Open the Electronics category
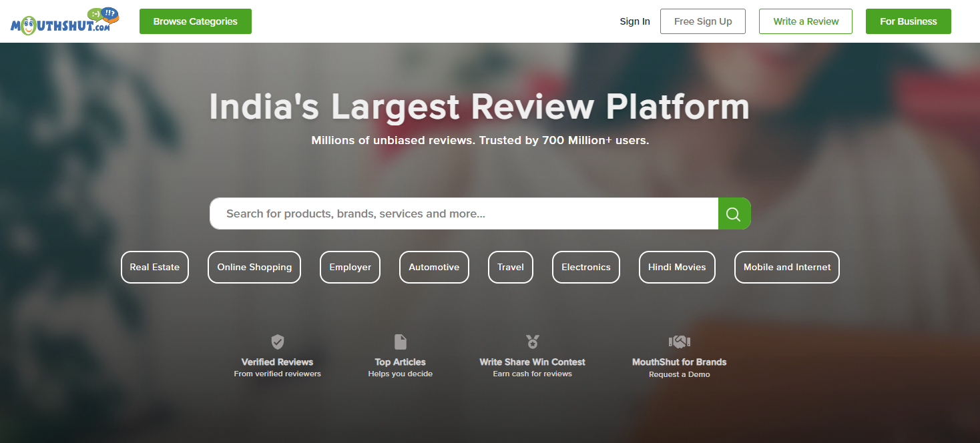Viewport: 980px width, 443px height. pos(586,267)
